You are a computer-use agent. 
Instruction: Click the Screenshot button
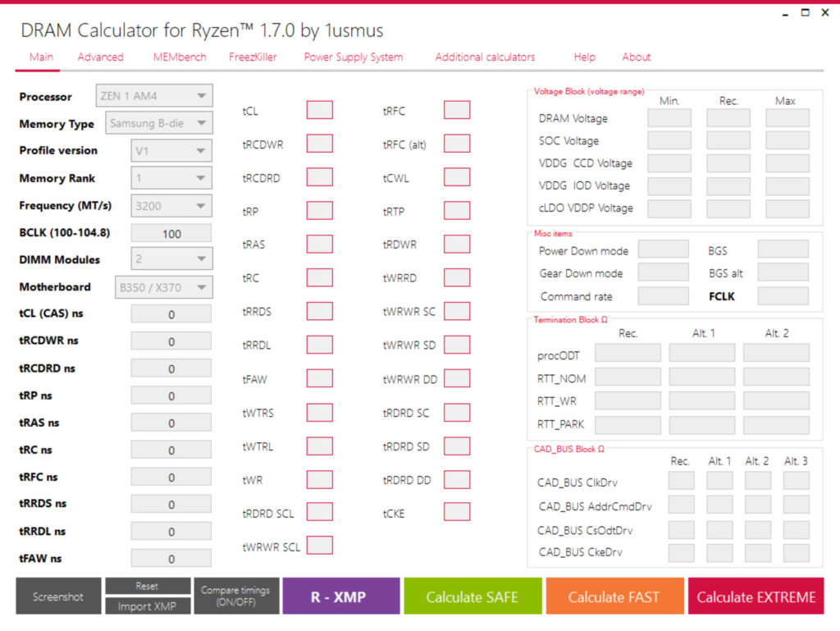pyautogui.click(x=58, y=597)
